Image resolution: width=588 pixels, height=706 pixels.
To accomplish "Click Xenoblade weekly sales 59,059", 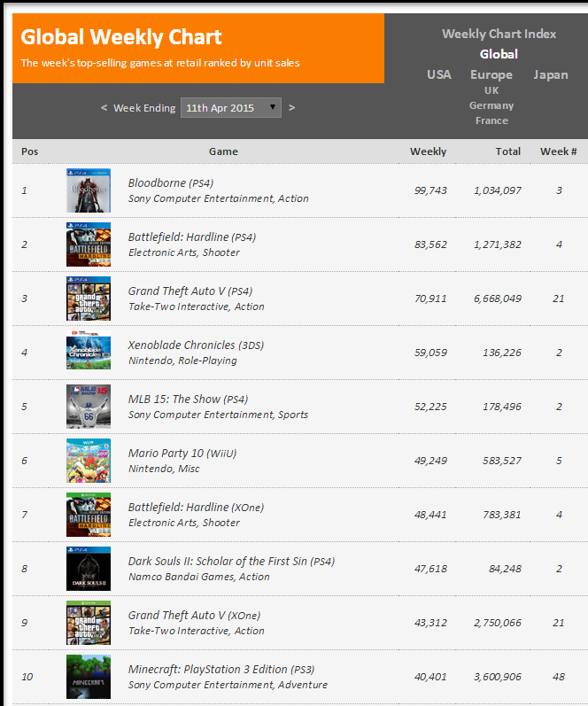I will [x=430, y=353].
